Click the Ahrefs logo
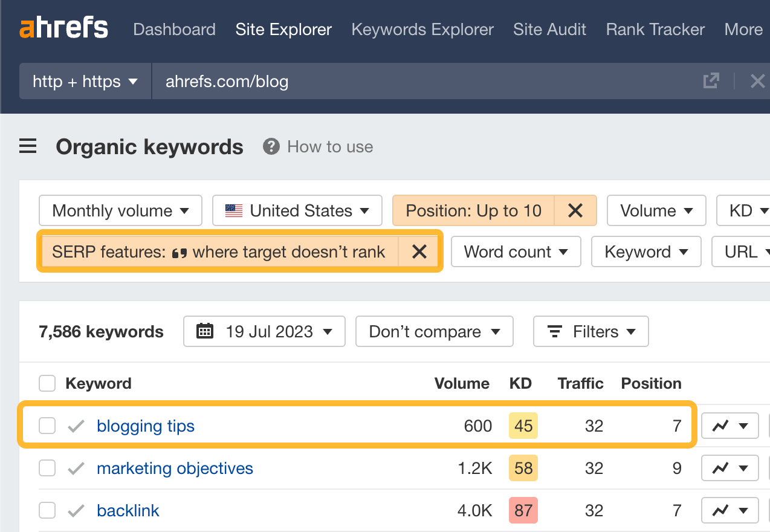This screenshot has height=532, width=770. (x=63, y=28)
